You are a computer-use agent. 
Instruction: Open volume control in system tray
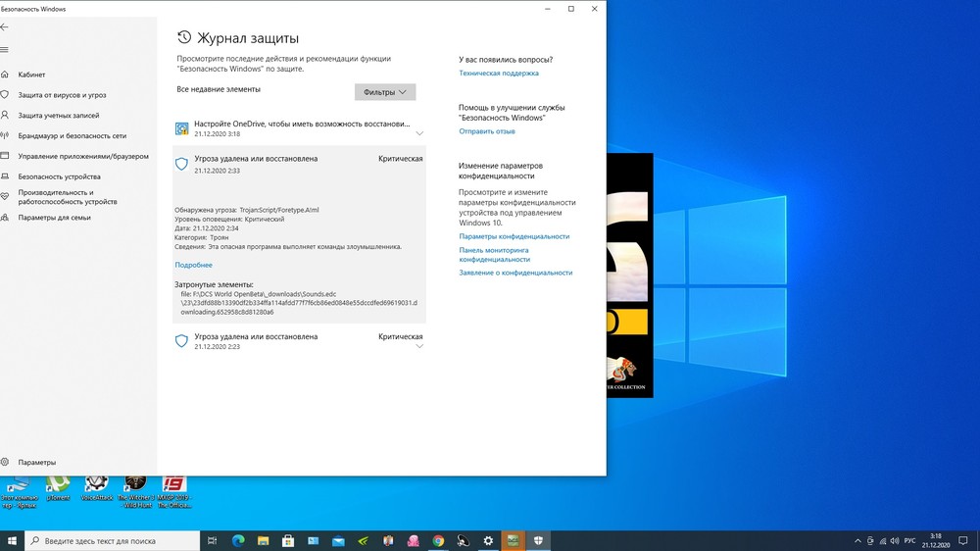pos(895,541)
